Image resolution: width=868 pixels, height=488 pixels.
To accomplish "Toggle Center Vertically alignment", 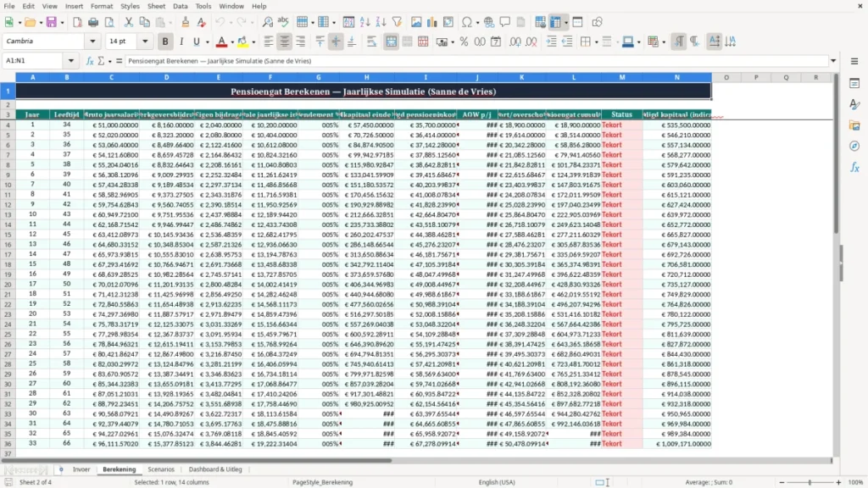I will click(x=336, y=42).
